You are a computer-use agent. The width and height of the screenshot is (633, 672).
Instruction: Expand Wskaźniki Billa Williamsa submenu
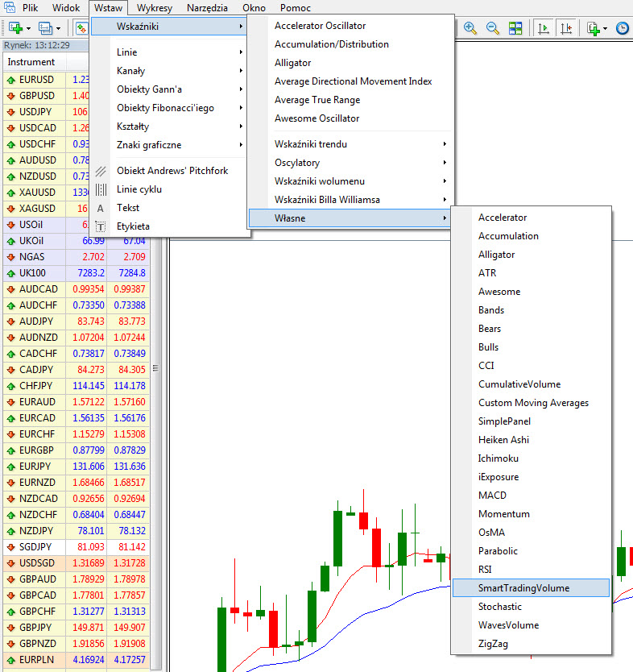pos(350,200)
